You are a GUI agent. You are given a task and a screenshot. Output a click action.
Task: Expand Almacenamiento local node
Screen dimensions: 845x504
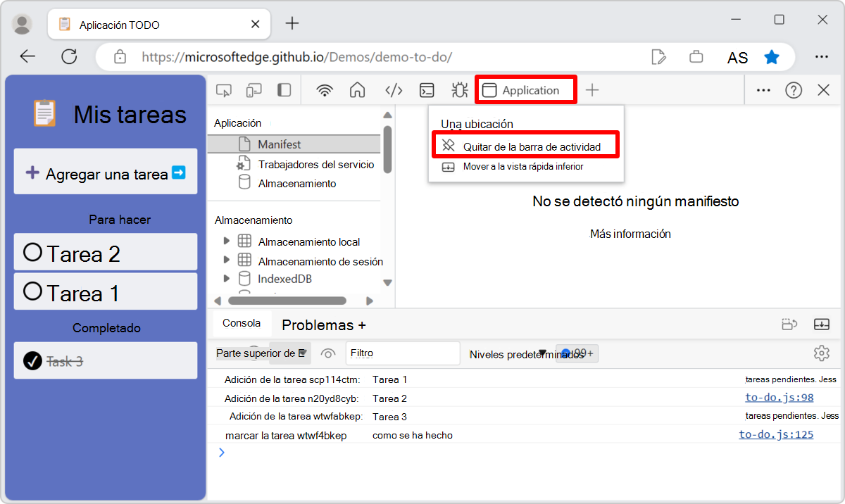pos(226,241)
